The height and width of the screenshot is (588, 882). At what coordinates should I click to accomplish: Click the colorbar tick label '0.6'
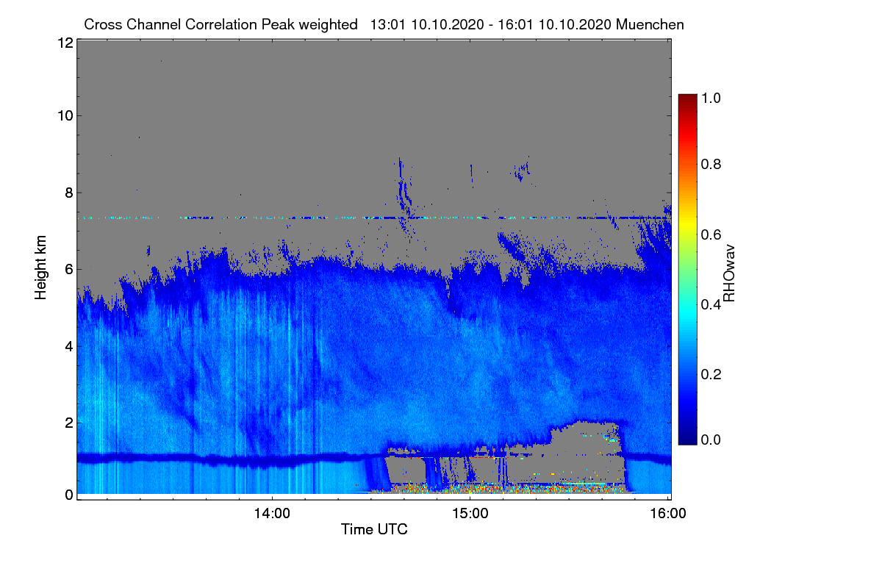coord(710,234)
